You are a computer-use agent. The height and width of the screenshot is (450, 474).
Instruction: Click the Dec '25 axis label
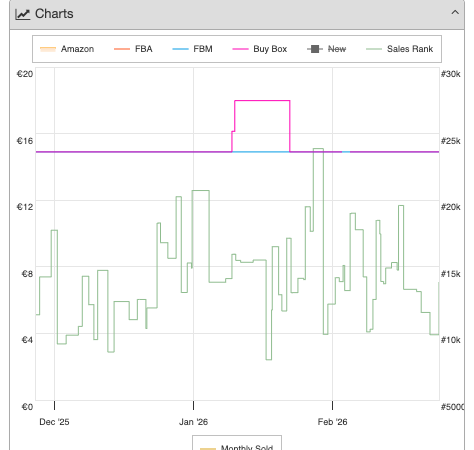tap(54, 422)
